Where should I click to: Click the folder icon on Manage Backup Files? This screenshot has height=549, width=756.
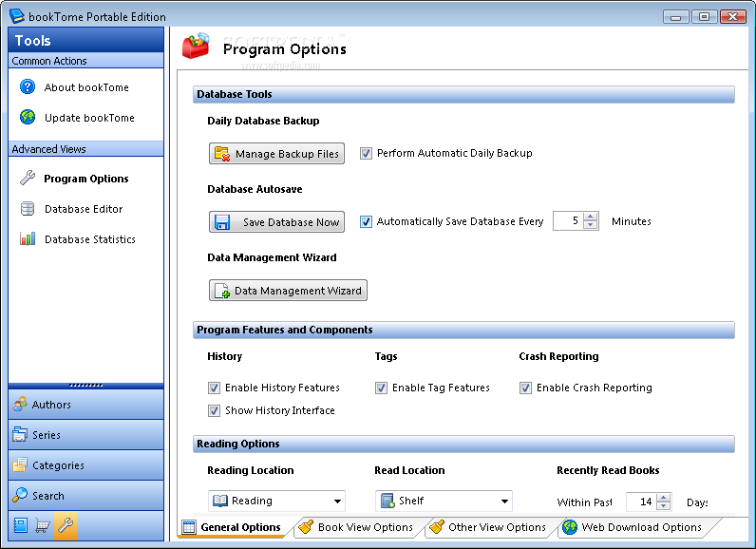tap(222, 154)
